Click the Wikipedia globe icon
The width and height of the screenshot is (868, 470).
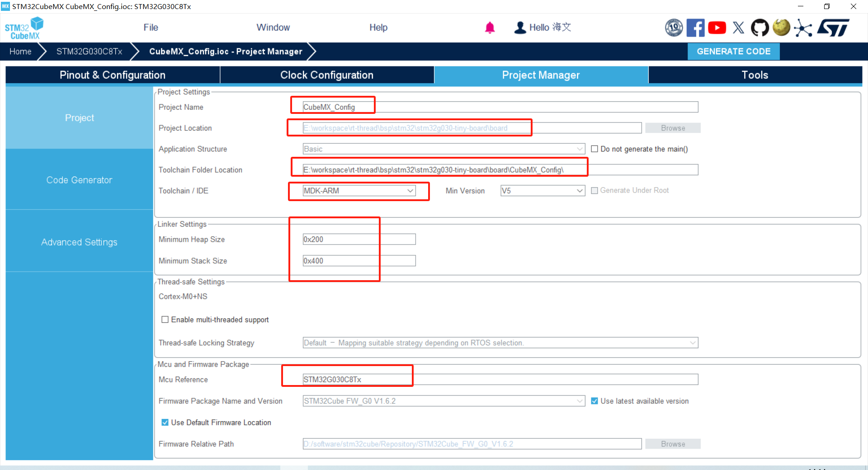(x=781, y=28)
